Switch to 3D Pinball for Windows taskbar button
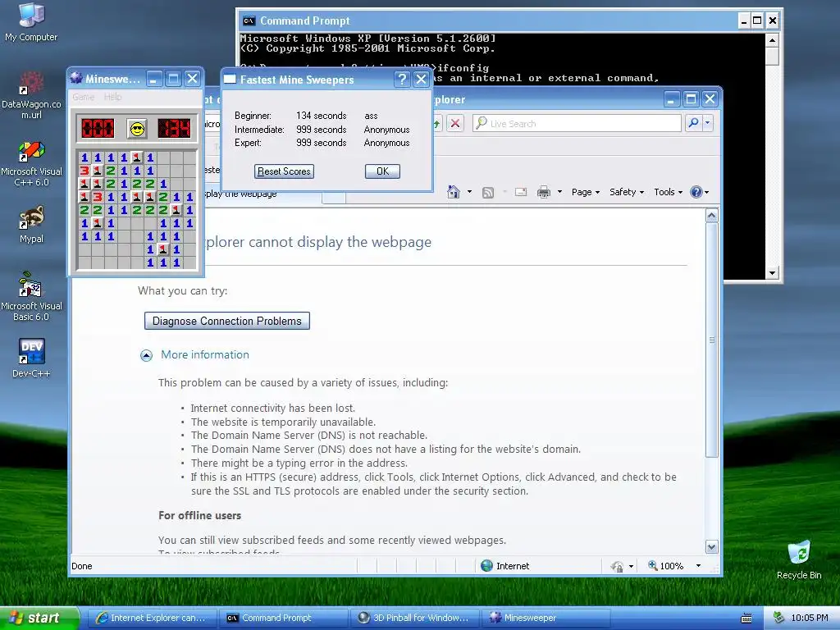 tap(414, 618)
